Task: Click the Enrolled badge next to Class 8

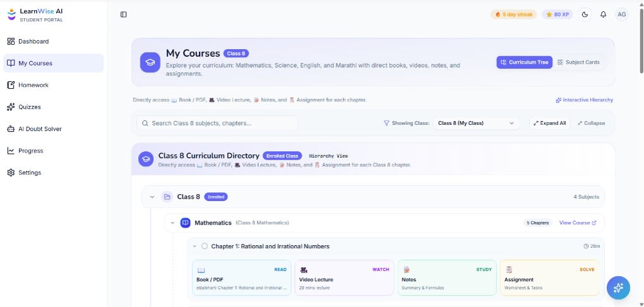Action: (216, 197)
